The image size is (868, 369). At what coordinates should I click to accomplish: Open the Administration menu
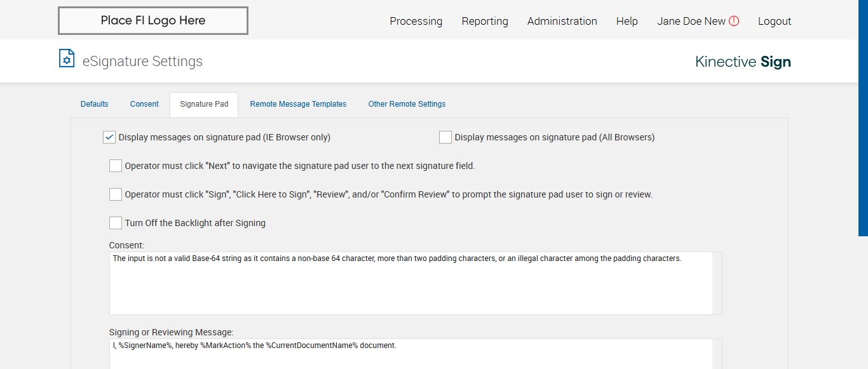pyautogui.click(x=562, y=21)
